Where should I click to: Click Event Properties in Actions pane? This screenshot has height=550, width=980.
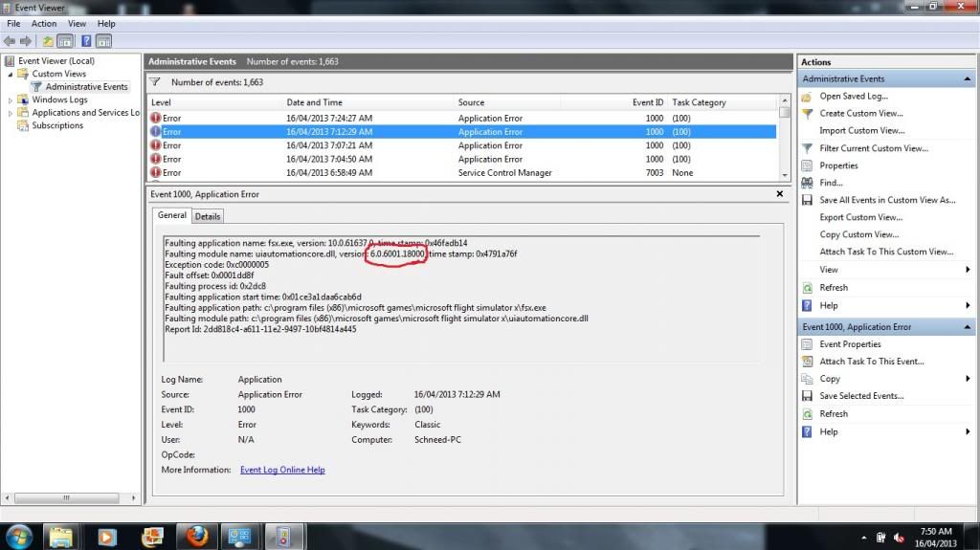pos(850,344)
